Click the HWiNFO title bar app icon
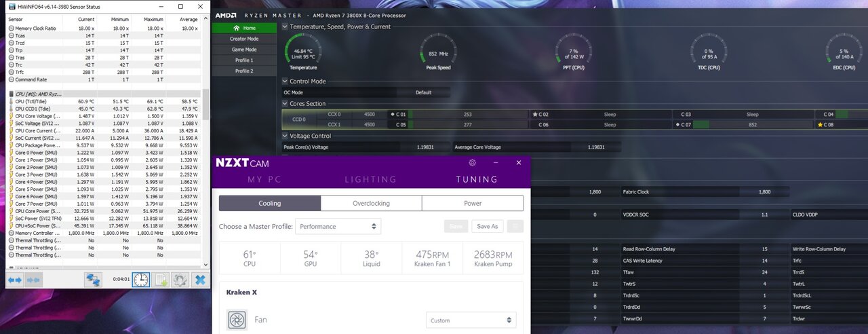Screen dimensions: 868x334 pyautogui.click(x=12, y=6)
